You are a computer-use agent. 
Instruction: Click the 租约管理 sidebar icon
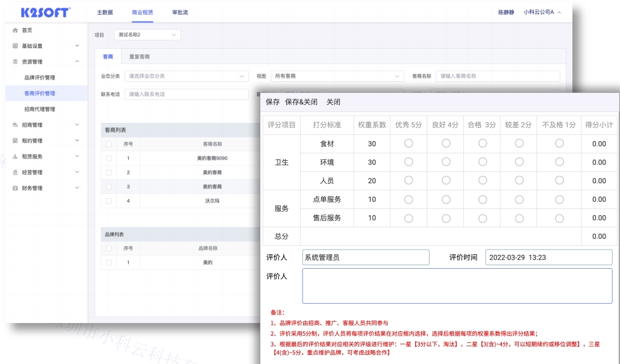click(15, 141)
